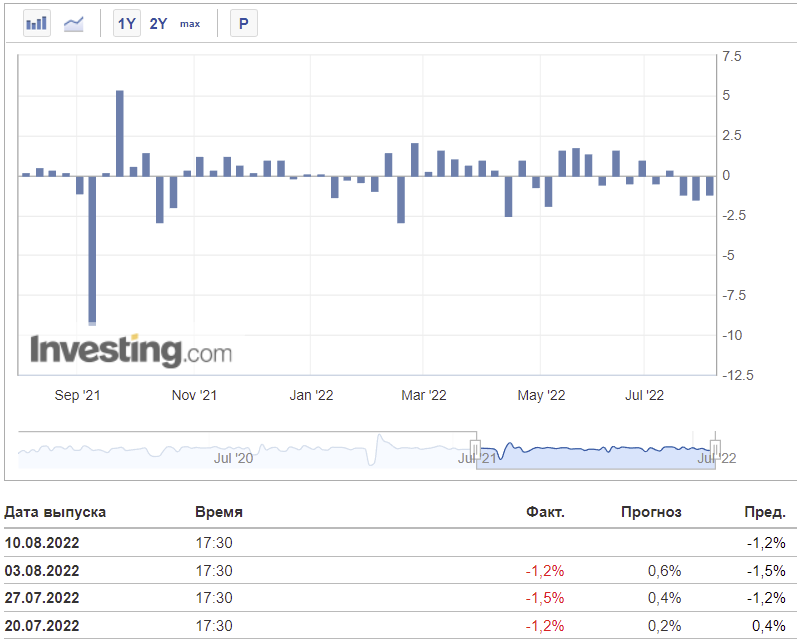The height and width of the screenshot is (639, 797).
Task: Click the highlighted range in the navigator
Action: point(595,450)
